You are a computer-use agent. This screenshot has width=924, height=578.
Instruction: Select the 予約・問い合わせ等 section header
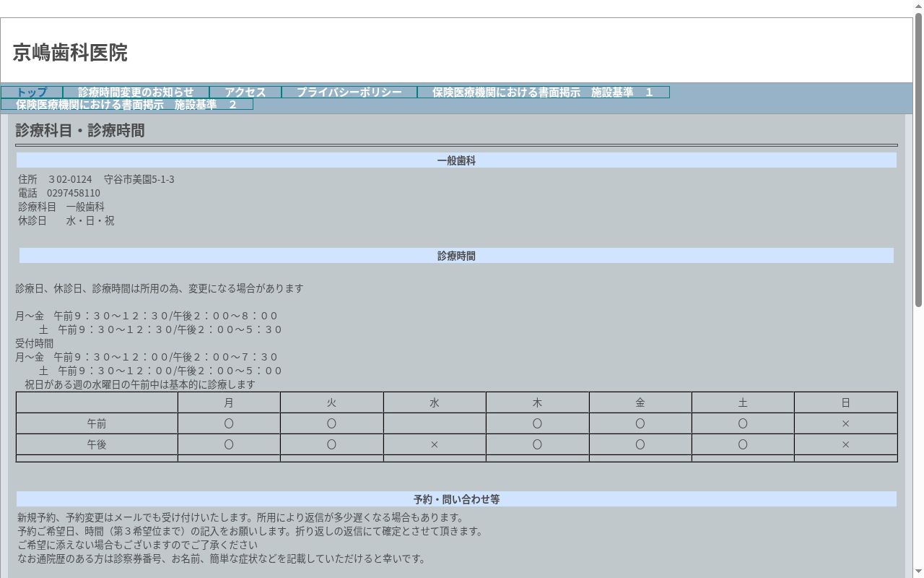[456, 499]
